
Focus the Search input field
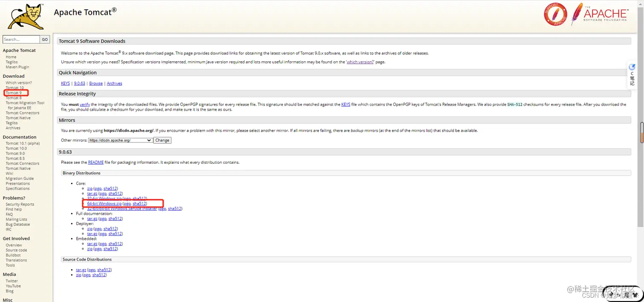click(21, 40)
